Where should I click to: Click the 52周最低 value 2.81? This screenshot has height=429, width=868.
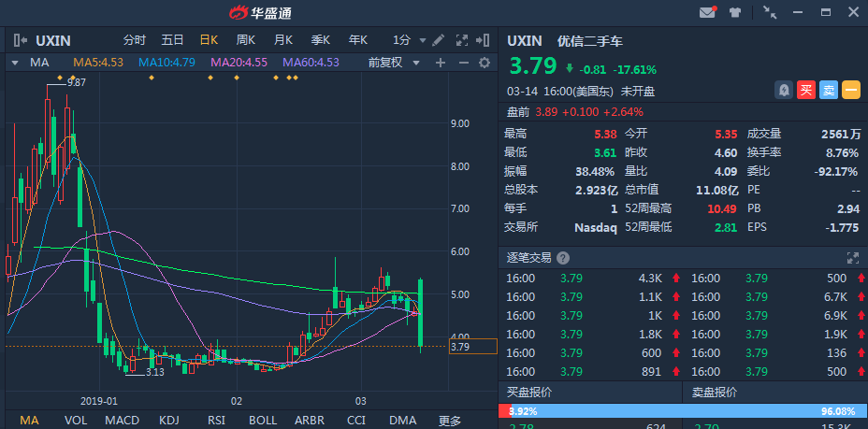point(727,227)
